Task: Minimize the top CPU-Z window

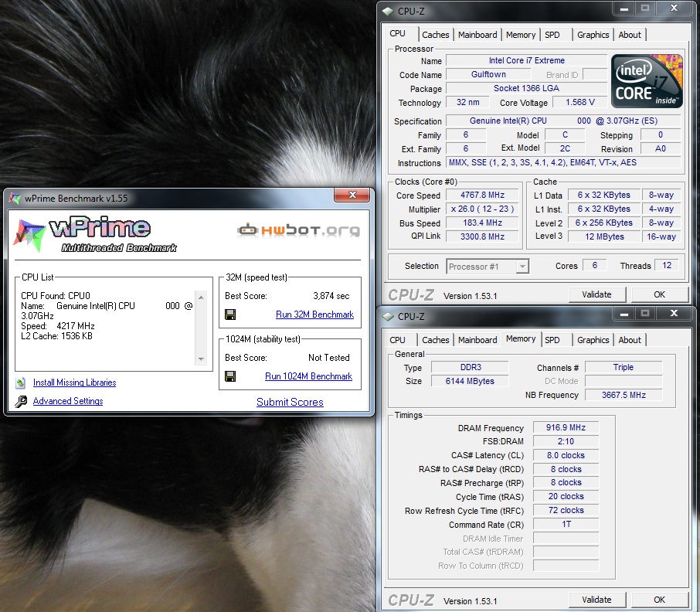Action: point(624,8)
